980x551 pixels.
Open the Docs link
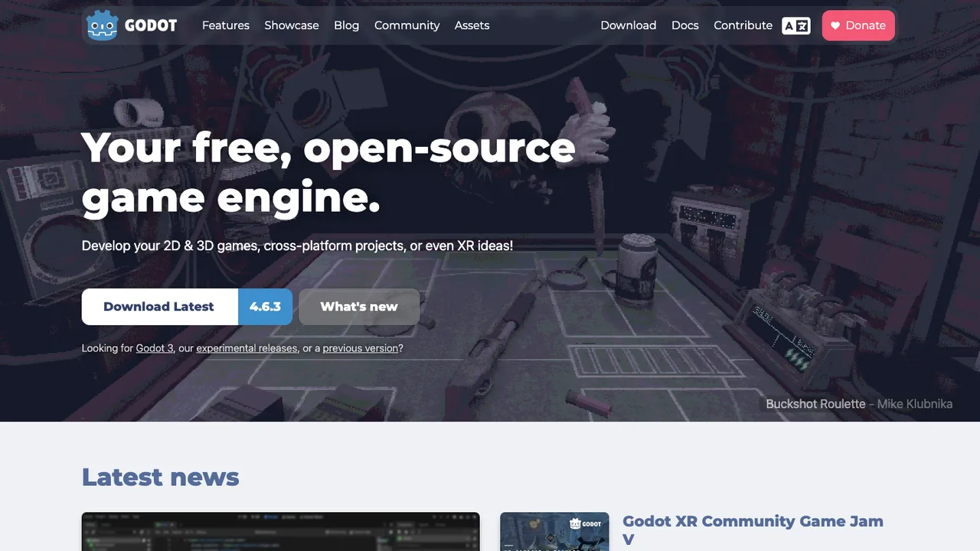point(684,25)
